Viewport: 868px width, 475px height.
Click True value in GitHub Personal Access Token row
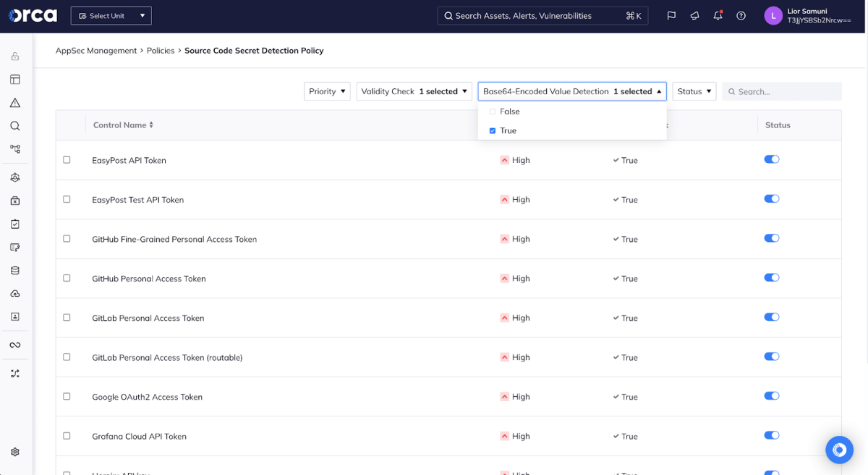[626, 279]
